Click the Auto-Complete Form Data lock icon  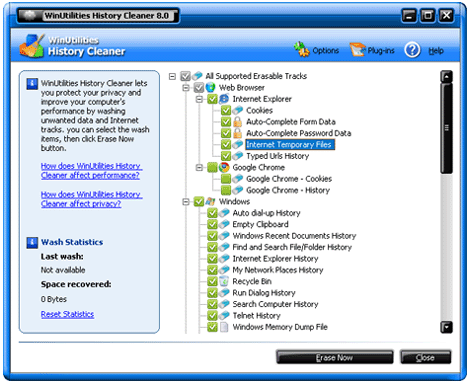click(237, 122)
